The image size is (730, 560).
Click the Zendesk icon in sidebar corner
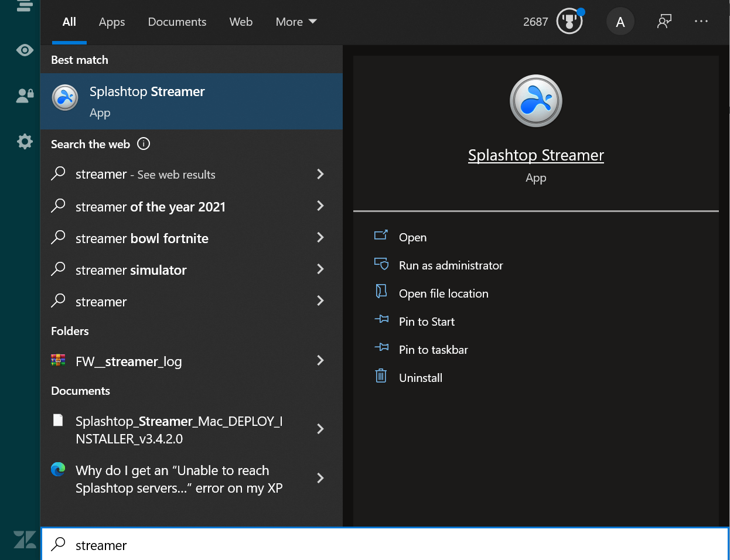tap(24, 539)
